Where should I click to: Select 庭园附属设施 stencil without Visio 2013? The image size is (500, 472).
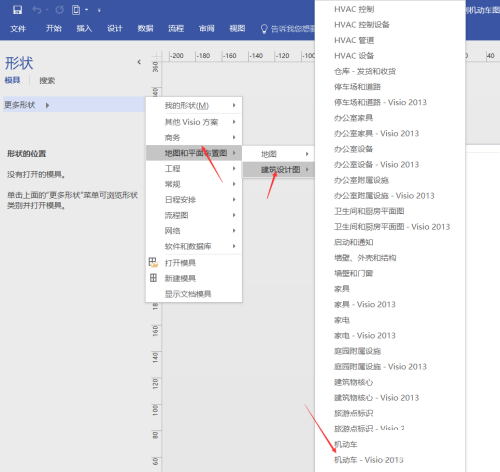tap(358, 351)
